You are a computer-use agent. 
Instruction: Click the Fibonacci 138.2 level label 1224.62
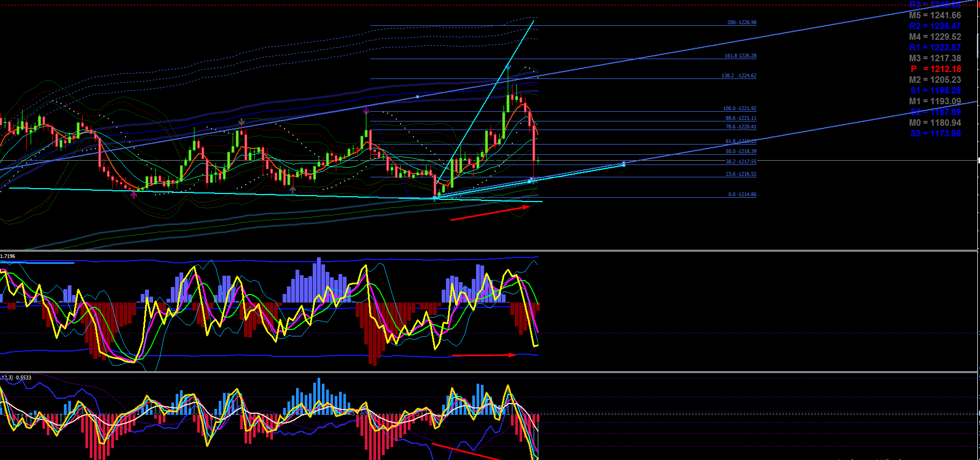[739, 76]
